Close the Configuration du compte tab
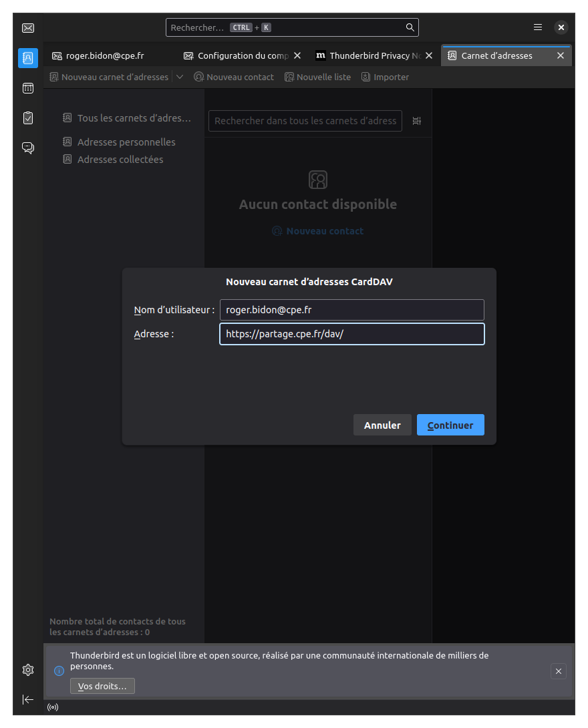The image size is (588, 728). 297,55
